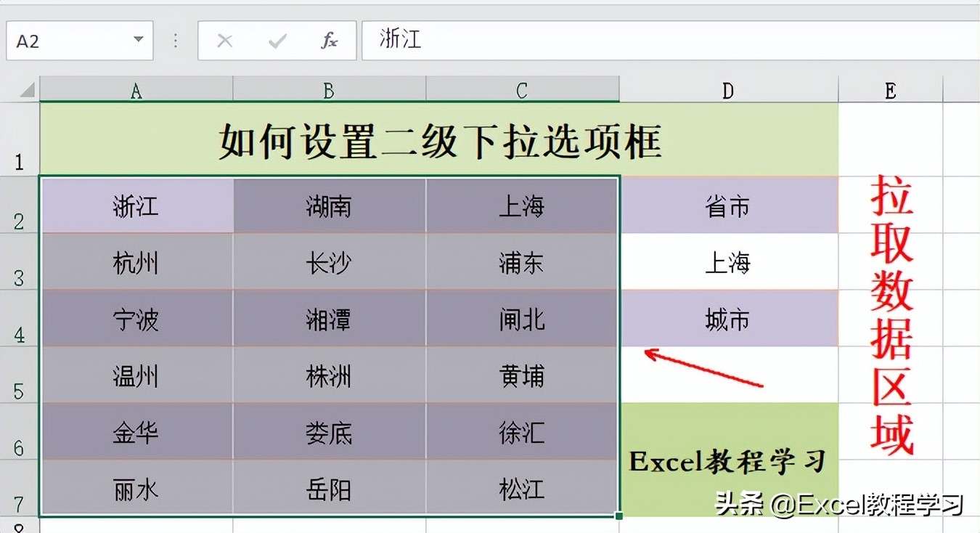
Task: Select cell containing 丽水
Action: (136, 487)
